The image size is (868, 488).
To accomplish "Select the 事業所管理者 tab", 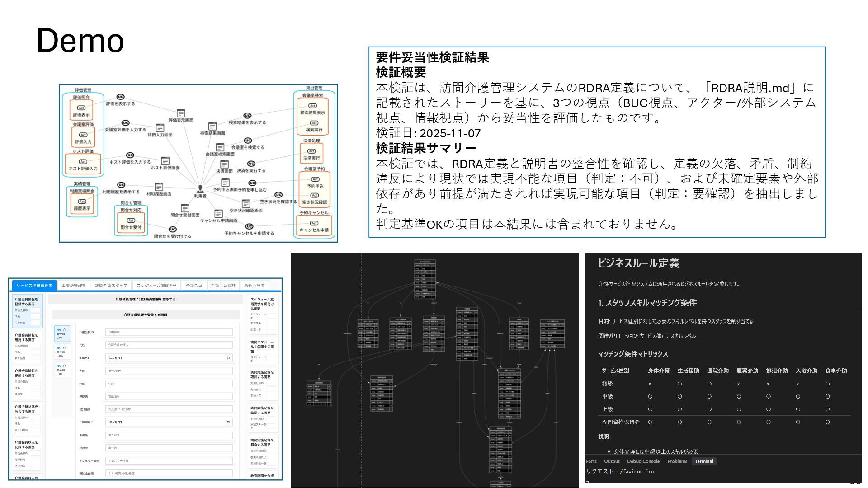I will coord(74,286).
